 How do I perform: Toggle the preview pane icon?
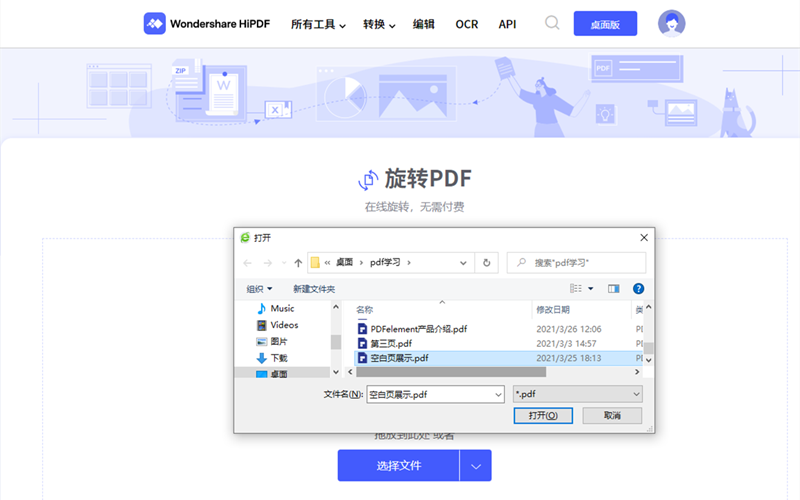point(613,289)
